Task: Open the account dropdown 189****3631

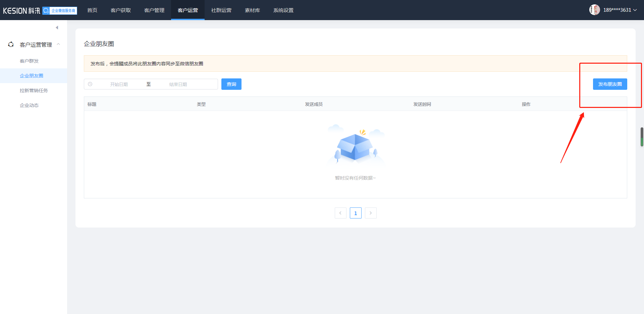Action: click(x=620, y=10)
